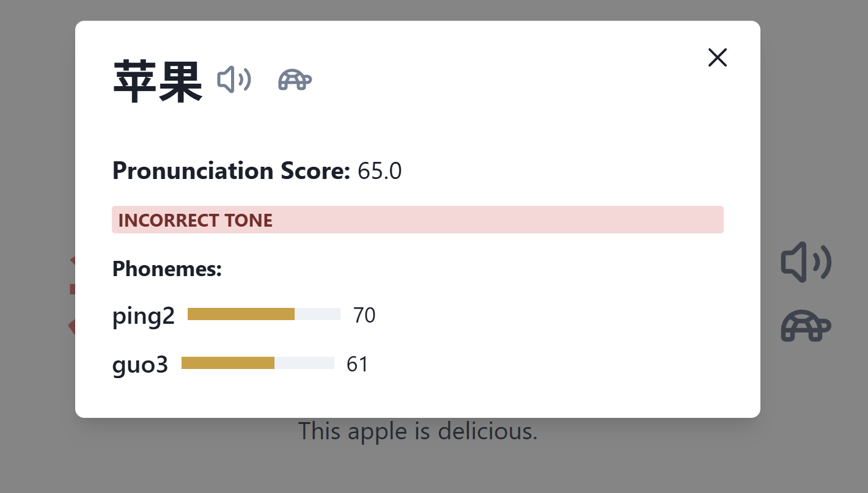The width and height of the screenshot is (868, 493).
Task: Click the red mark left of ping2 row
Action: coord(72,327)
